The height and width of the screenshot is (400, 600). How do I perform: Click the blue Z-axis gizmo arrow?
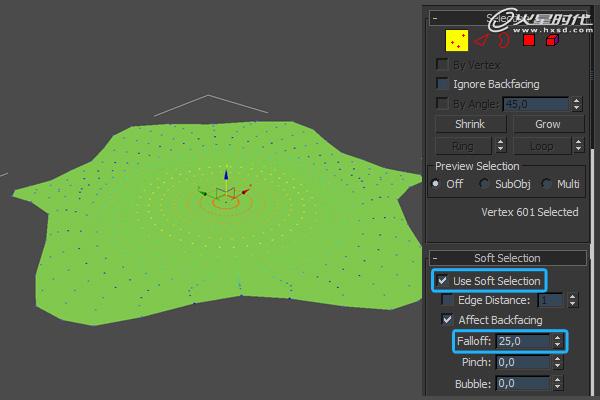[226, 175]
